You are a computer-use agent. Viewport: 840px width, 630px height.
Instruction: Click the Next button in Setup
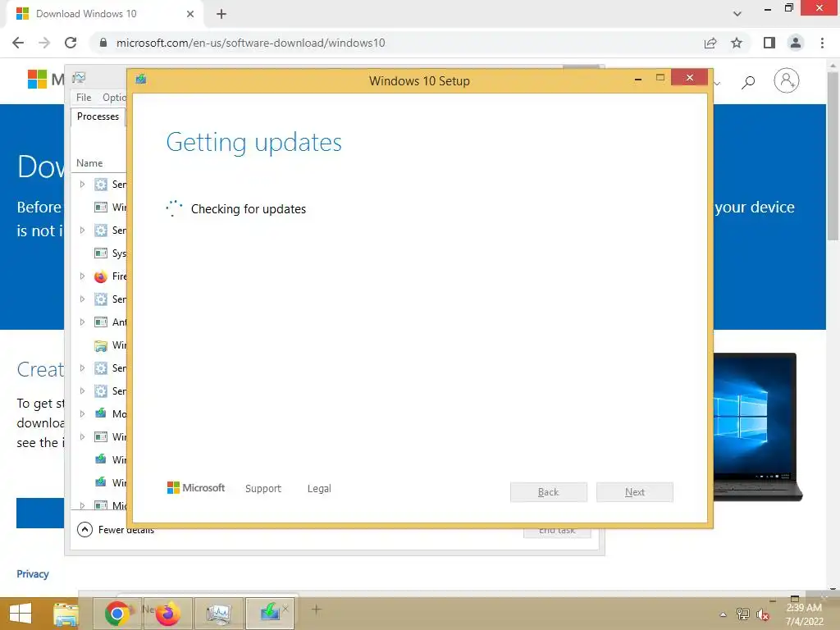(635, 492)
